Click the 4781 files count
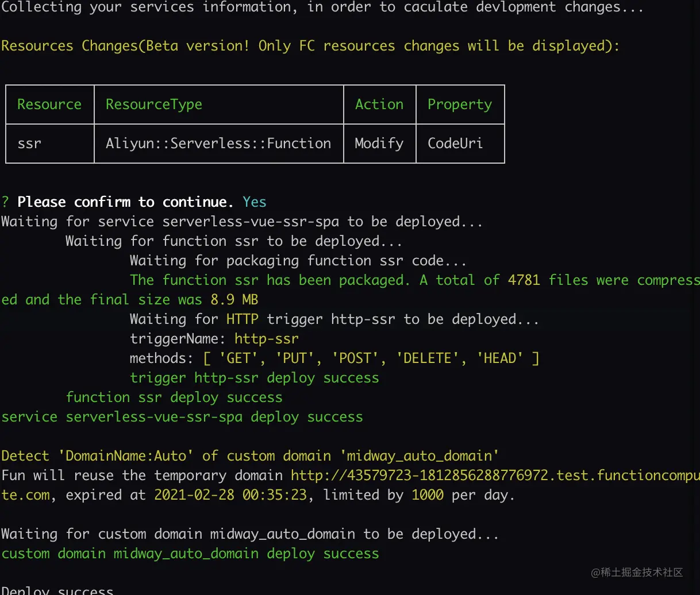 coord(524,280)
